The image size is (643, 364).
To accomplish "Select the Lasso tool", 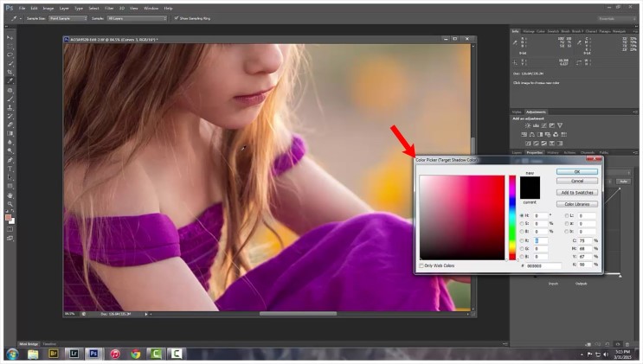I will point(10,54).
